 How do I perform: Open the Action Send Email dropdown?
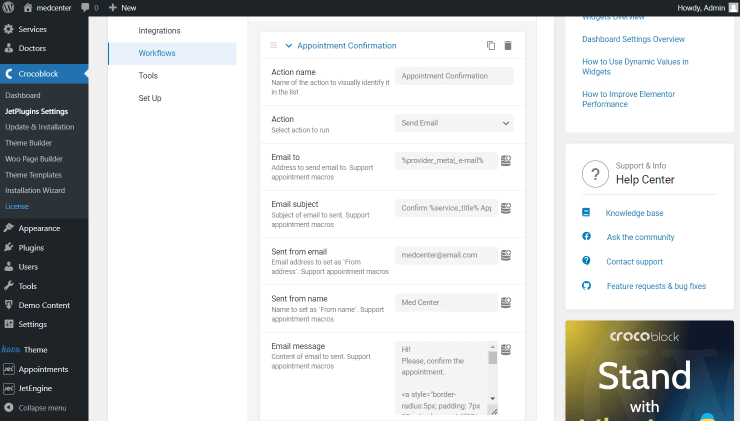(454, 123)
